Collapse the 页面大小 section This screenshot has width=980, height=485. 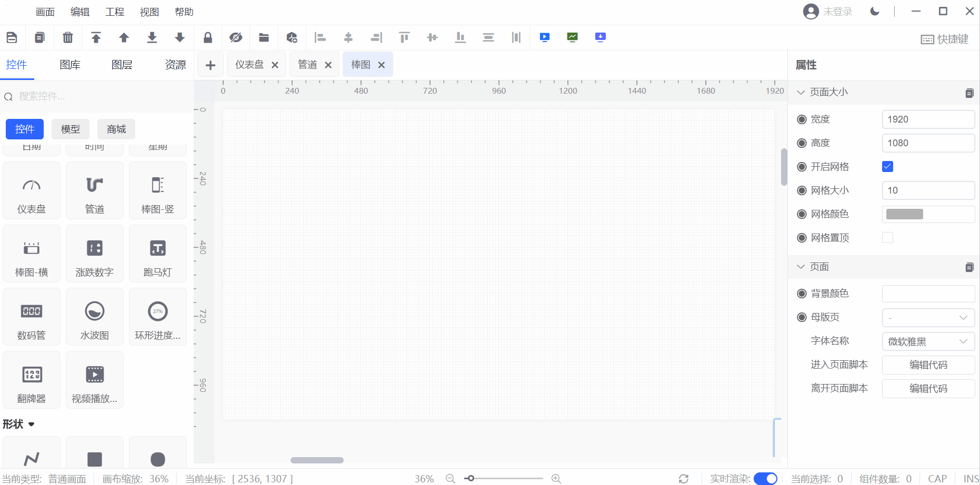click(801, 92)
